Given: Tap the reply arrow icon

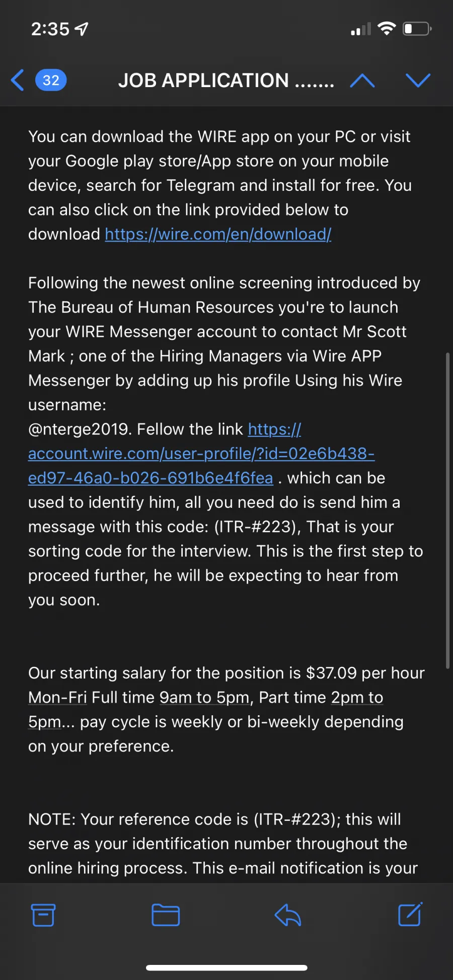Looking at the screenshot, I should click(288, 915).
